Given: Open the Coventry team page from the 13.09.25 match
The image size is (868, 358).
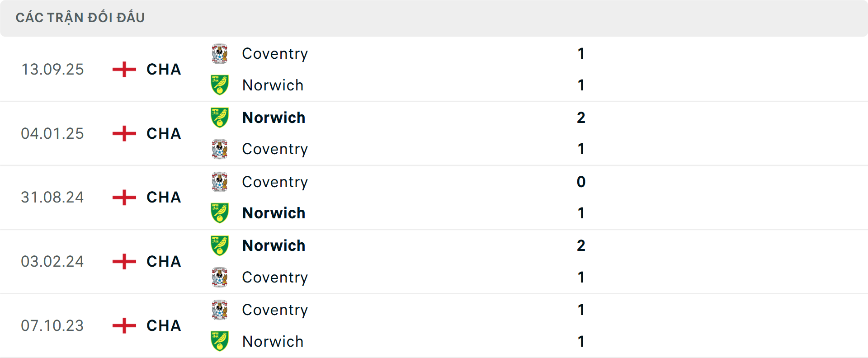Looking at the screenshot, I should (275, 53).
